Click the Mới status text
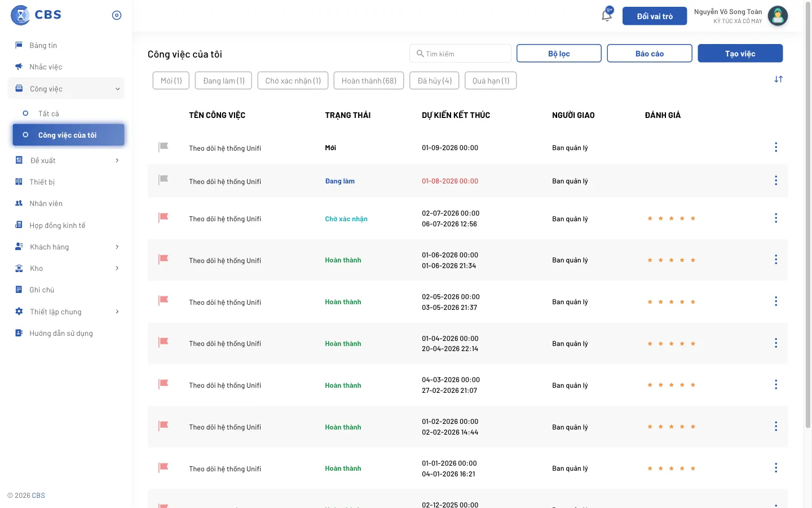This screenshot has height=508, width=812. coord(330,148)
